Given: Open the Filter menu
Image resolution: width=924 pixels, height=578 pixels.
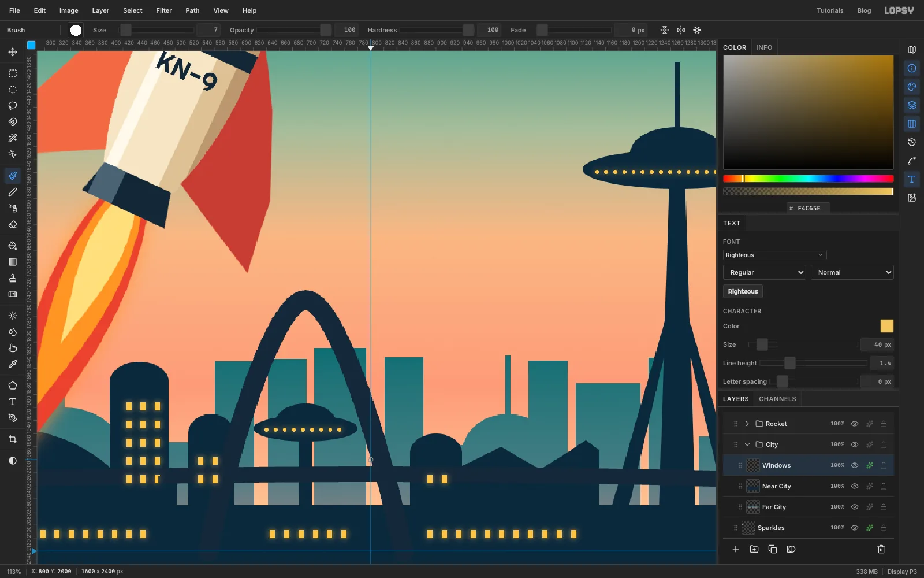Looking at the screenshot, I should click(x=164, y=10).
